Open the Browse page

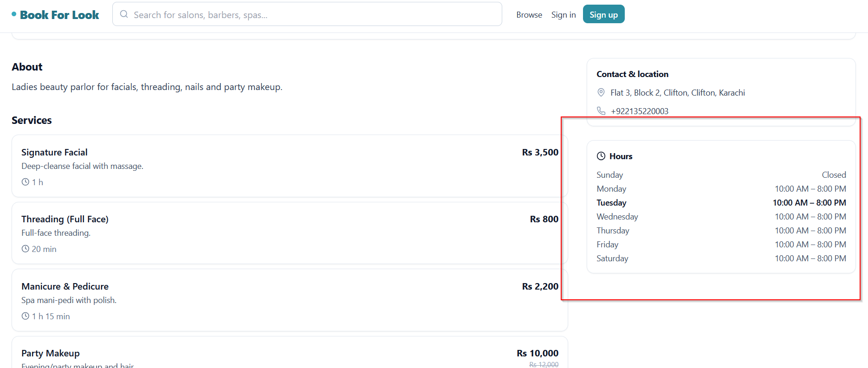[x=529, y=15]
